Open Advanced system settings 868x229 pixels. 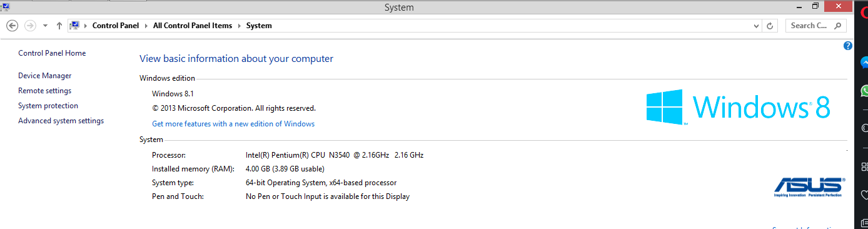(61, 121)
